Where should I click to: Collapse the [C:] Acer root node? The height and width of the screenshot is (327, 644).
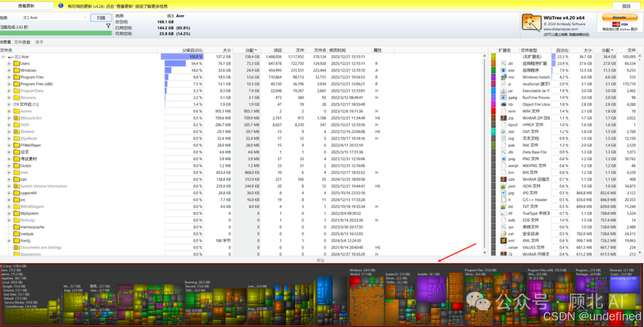[x=4, y=57]
